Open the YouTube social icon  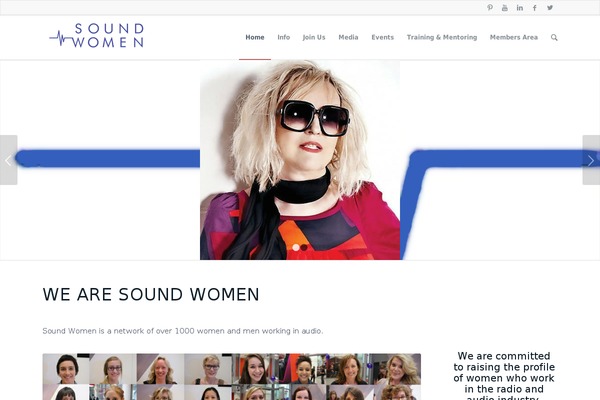tap(505, 8)
